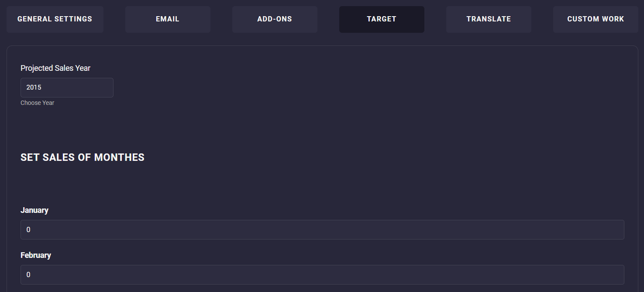Open the General Settings tab
Viewport: 644px width, 292px height.
pos(55,19)
